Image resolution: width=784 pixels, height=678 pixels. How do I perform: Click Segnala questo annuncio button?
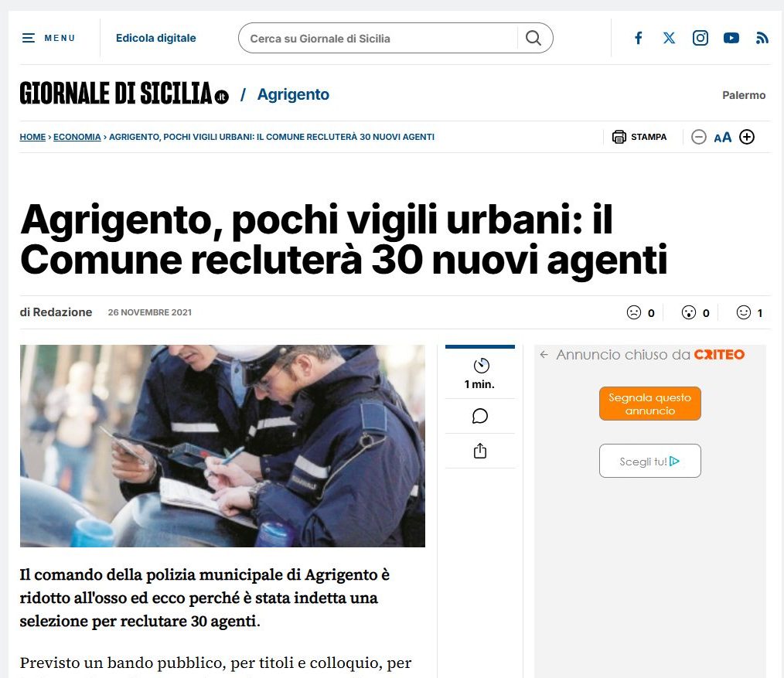click(x=650, y=404)
